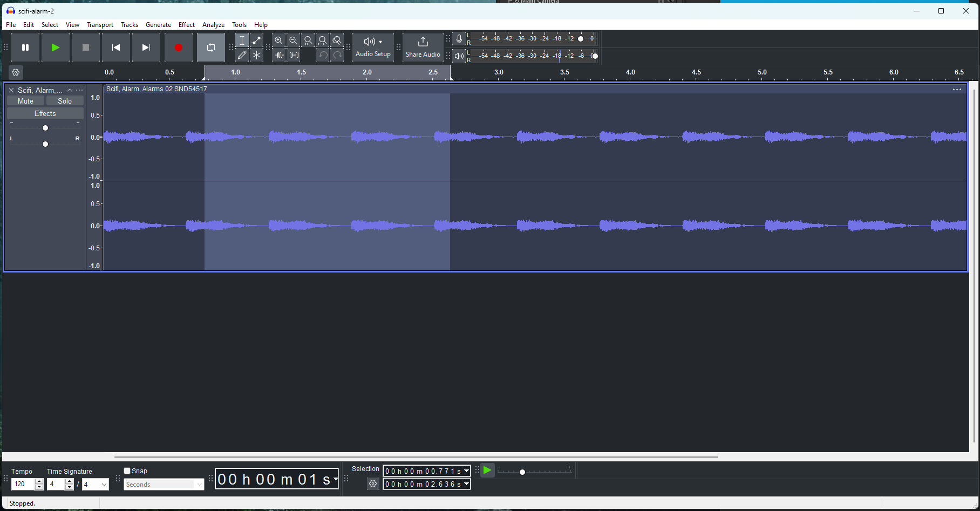Expand the time signature denominator dropdown
The height and width of the screenshot is (511, 980).
(x=104, y=485)
